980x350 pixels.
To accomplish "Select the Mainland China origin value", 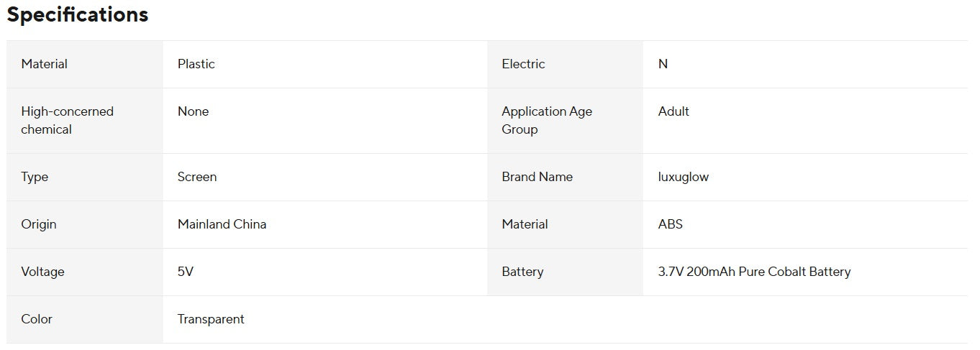I will coord(222,224).
